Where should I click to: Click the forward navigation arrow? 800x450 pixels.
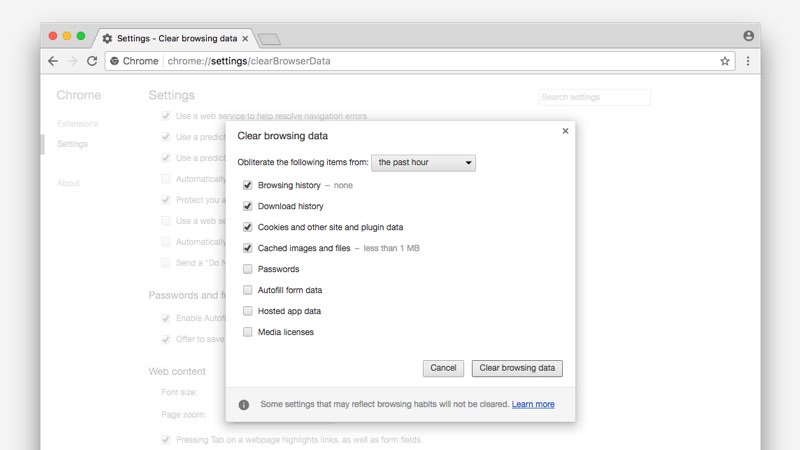point(72,61)
